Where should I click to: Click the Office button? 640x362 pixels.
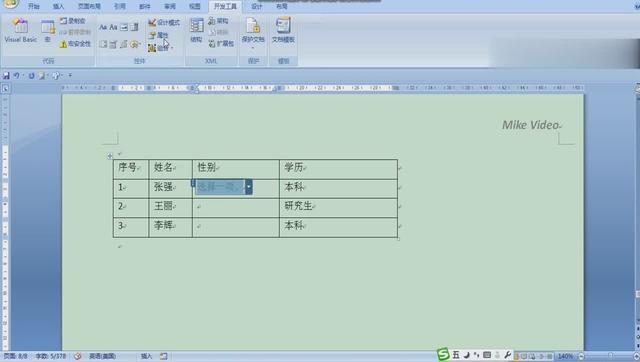point(10,3)
